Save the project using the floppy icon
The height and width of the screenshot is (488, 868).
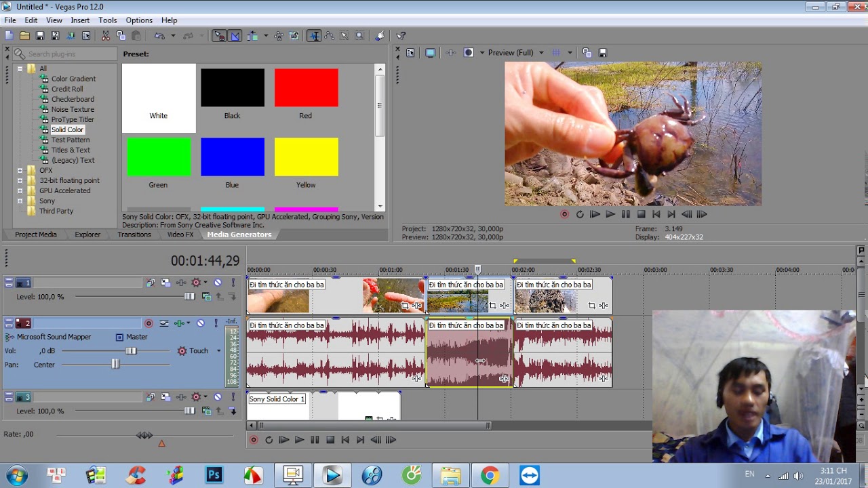[x=40, y=36]
